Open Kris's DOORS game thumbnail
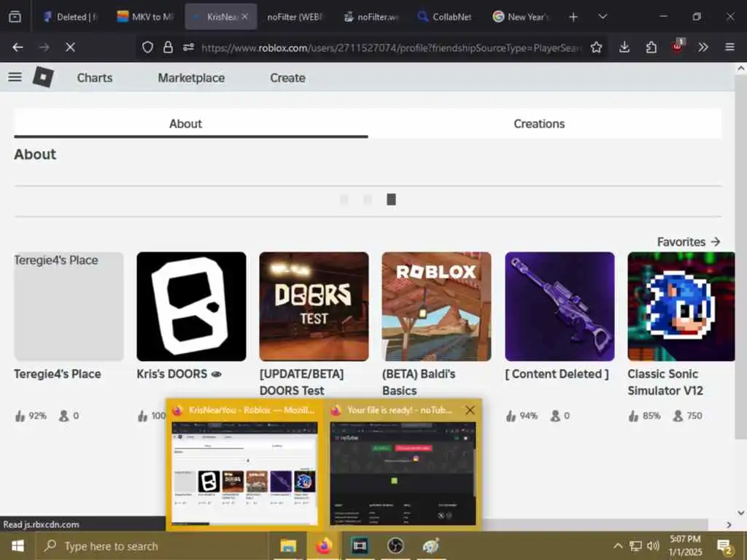This screenshot has height=560, width=747. click(x=192, y=306)
